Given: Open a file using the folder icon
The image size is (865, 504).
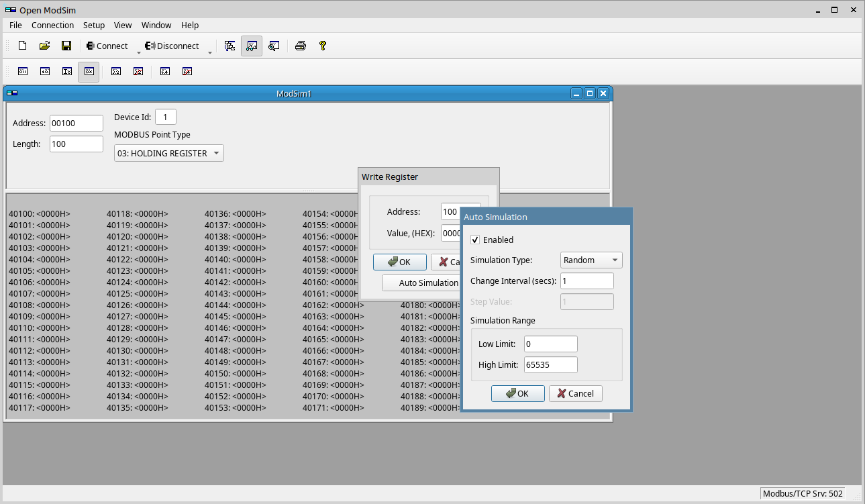Looking at the screenshot, I should (x=44, y=46).
